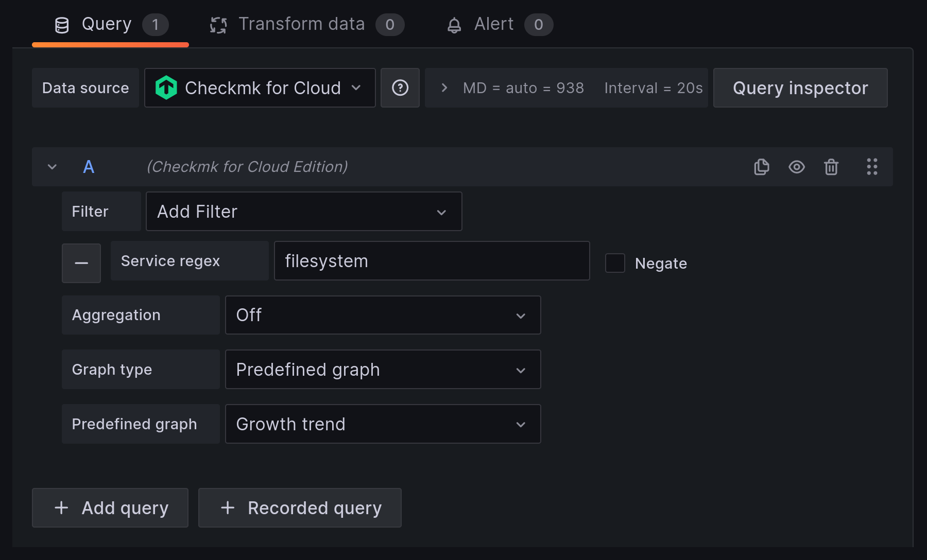This screenshot has width=927, height=560.
Task: Click the Recorded query button
Action: click(300, 508)
